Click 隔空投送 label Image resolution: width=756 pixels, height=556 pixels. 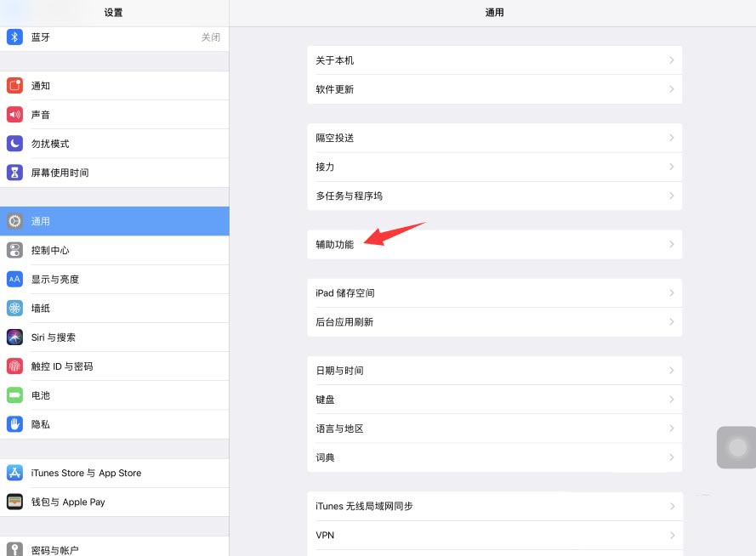pos(334,138)
